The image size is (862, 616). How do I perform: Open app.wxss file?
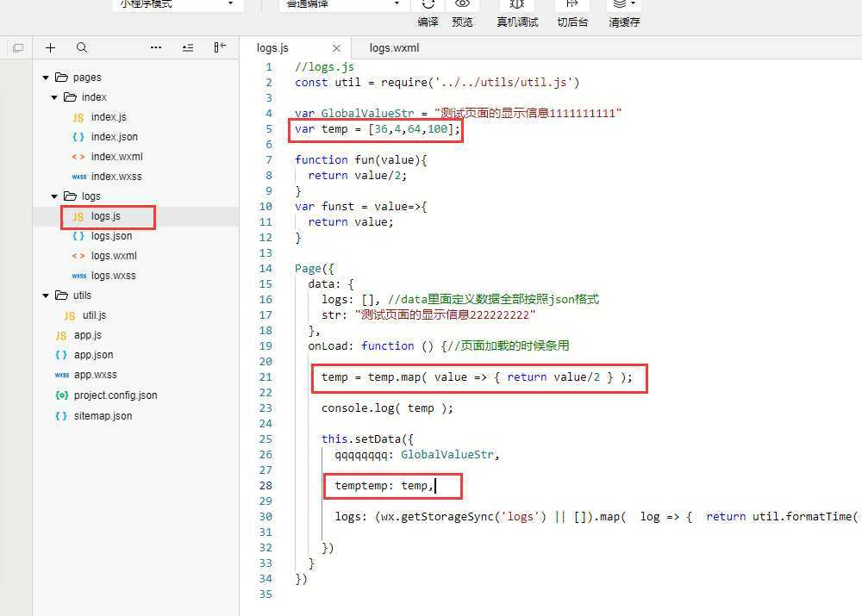(95, 375)
